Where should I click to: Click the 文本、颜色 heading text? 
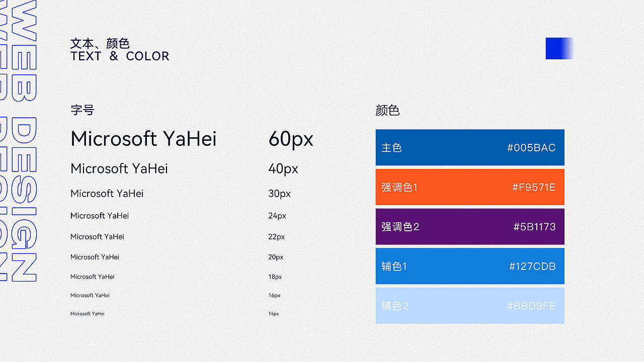point(100,43)
